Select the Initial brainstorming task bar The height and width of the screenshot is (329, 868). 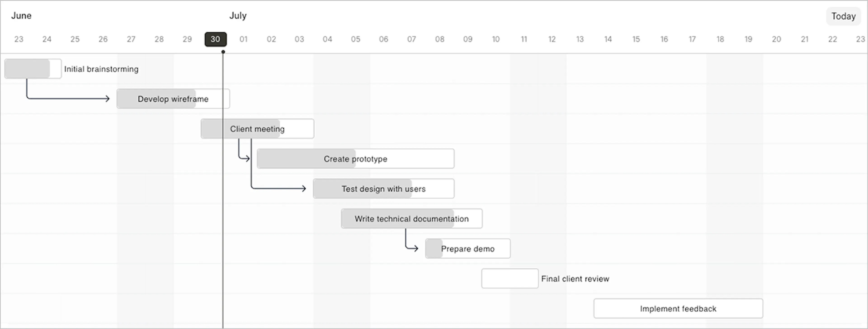click(x=33, y=69)
